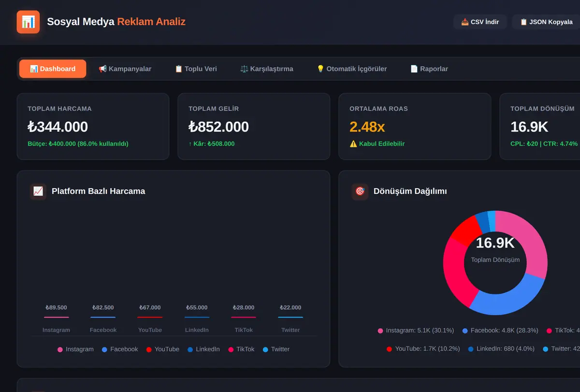Toggle Instagram in the spending chart legend

click(x=75, y=349)
